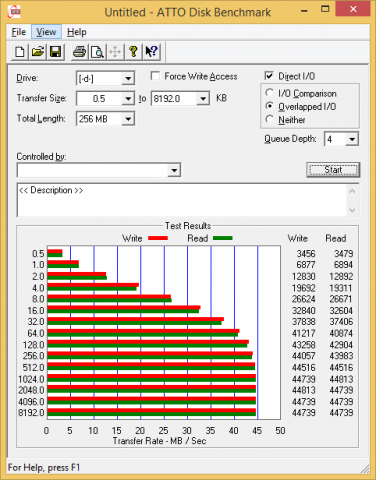Click the Print toolbar icon

click(x=80, y=52)
